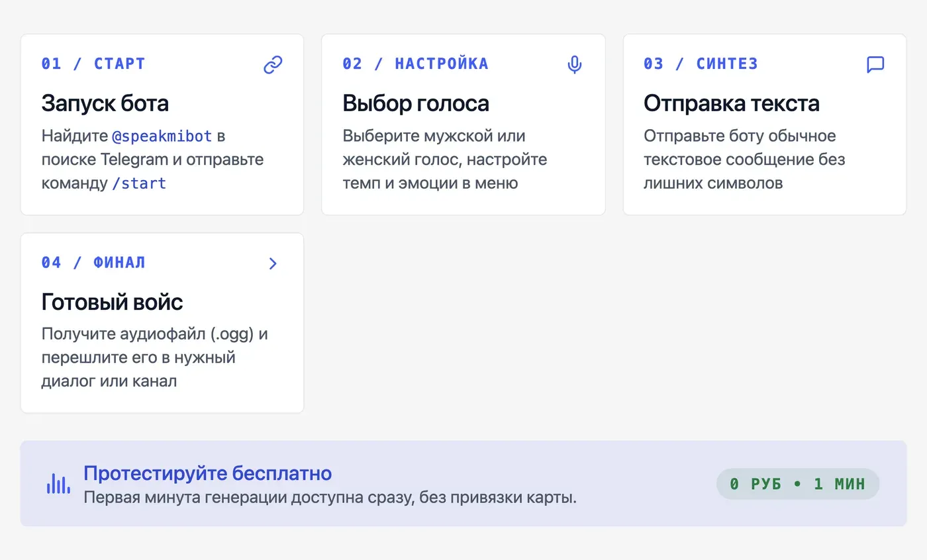927x560 pixels.
Task: Click the /start command text
Action: [x=139, y=183]
